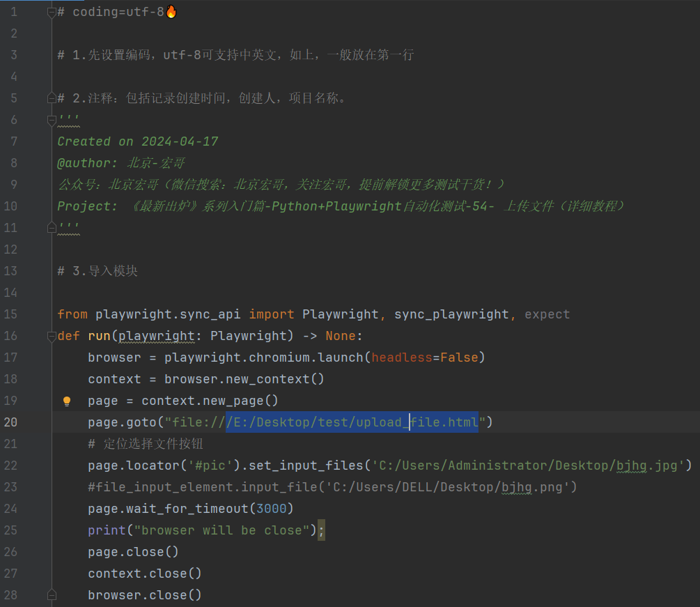This screenshot has height=607, width=700.
Task: Collapse the run function definition at line 16
Action: pos(52,335)
